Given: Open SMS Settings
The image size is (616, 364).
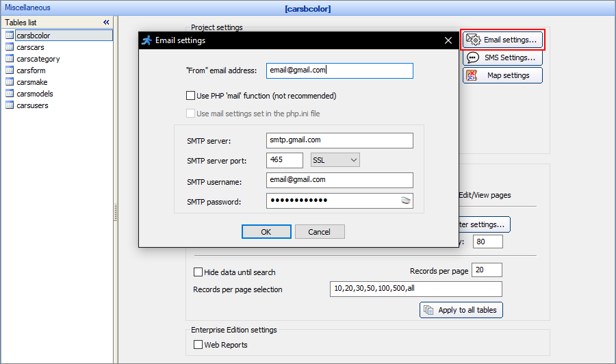Looking at the screenshot, I should [x=503, y=57].
